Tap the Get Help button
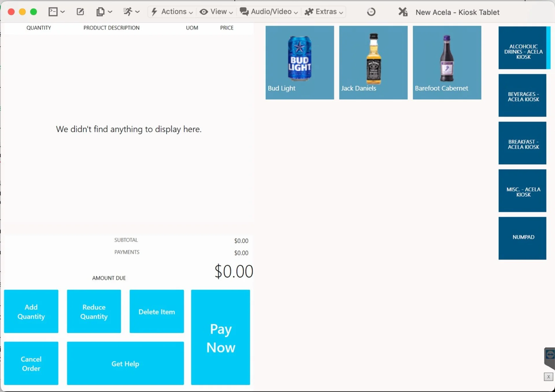555x392 pixels. tap(125, 363)
